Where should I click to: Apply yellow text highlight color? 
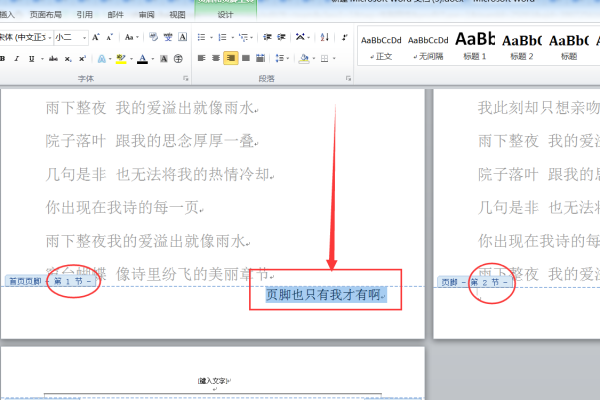point(121,59)
